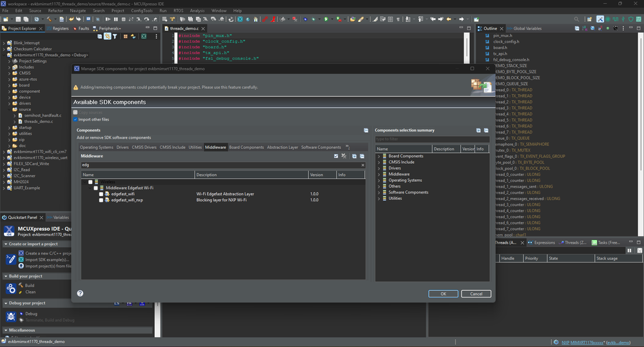Collapse the Middleware Edgefast Wi-Fi tree node
This screenshot has height=347, width=644.
[x=90, y=188]
